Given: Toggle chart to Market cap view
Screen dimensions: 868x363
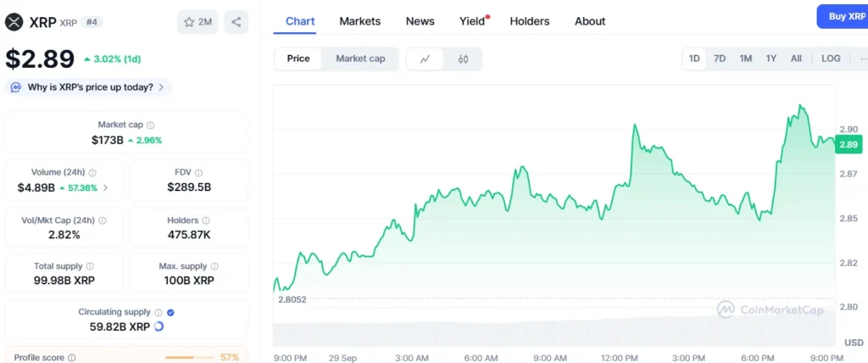Looking at the screenshot, I should tap(360, 59).
